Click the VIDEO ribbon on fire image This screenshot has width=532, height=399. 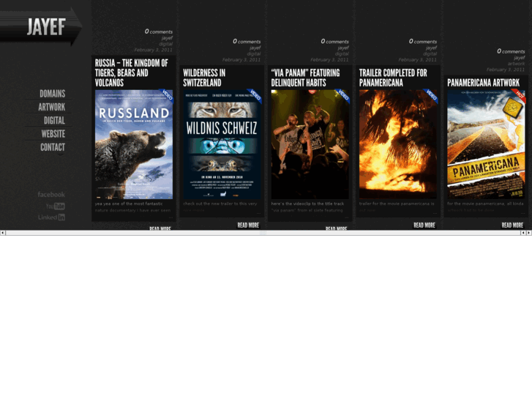click(x=431, y=95)
